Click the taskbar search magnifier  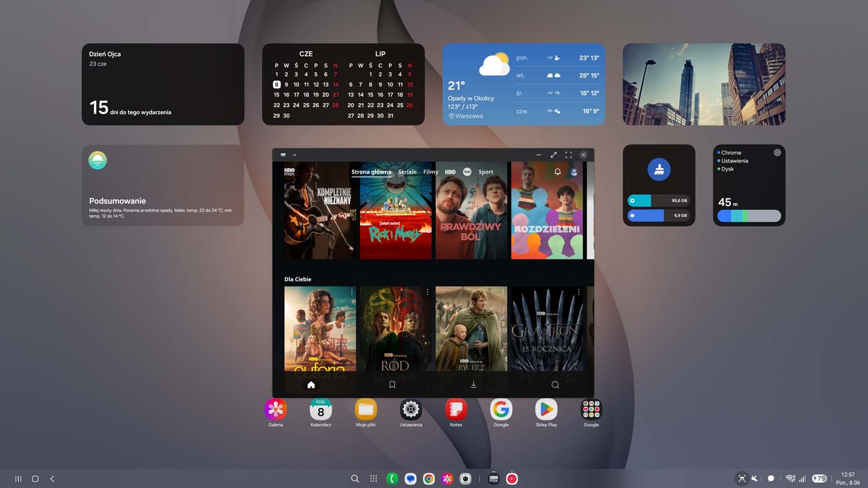(355, 479)
